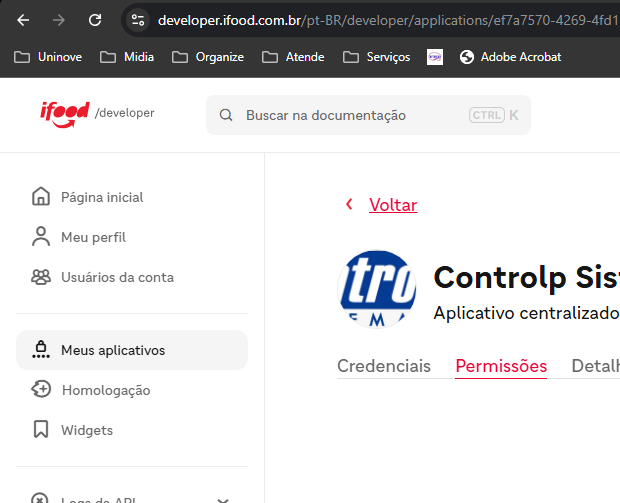The image size is (620, 503).
Task: Click the bookmark icon for Widgets
Action: [x=41, y=429]
